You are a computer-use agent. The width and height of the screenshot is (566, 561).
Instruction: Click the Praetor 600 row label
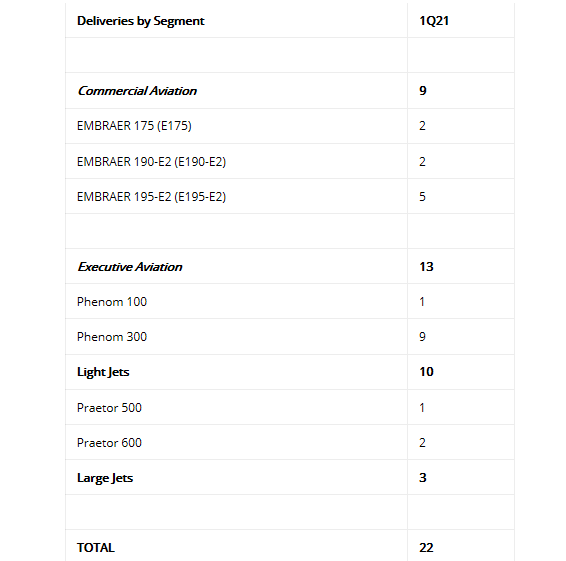pos(109,443)
